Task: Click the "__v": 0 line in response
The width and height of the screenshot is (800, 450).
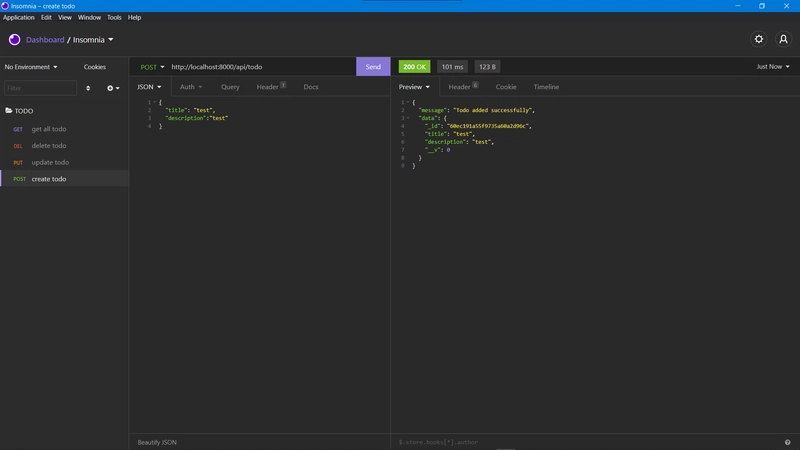Action: coord(437,150)
